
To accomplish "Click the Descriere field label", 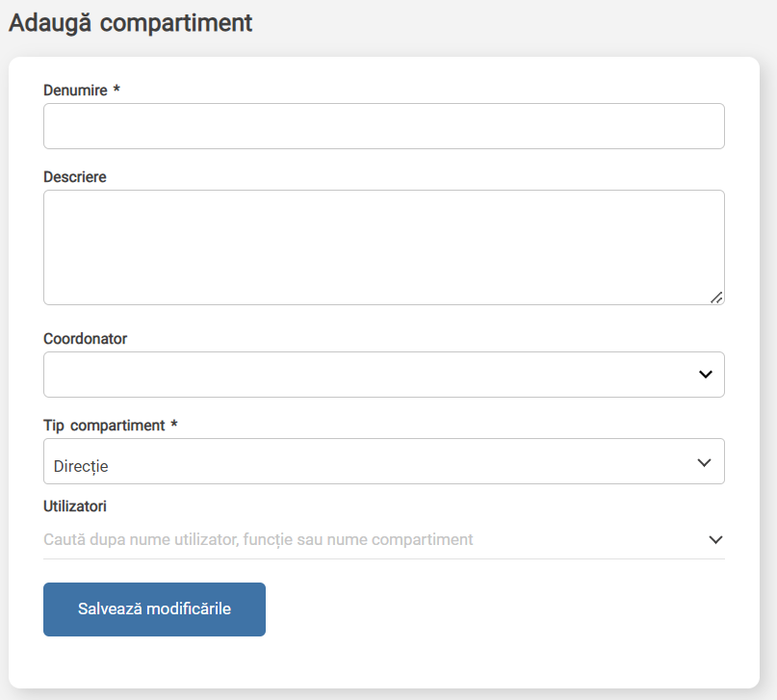I will 75,177.
